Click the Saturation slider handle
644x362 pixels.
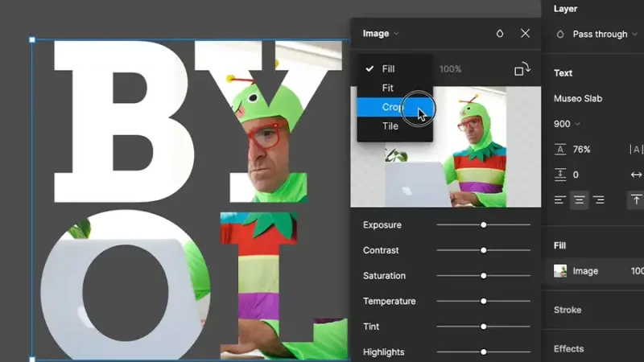click(484, 276)
